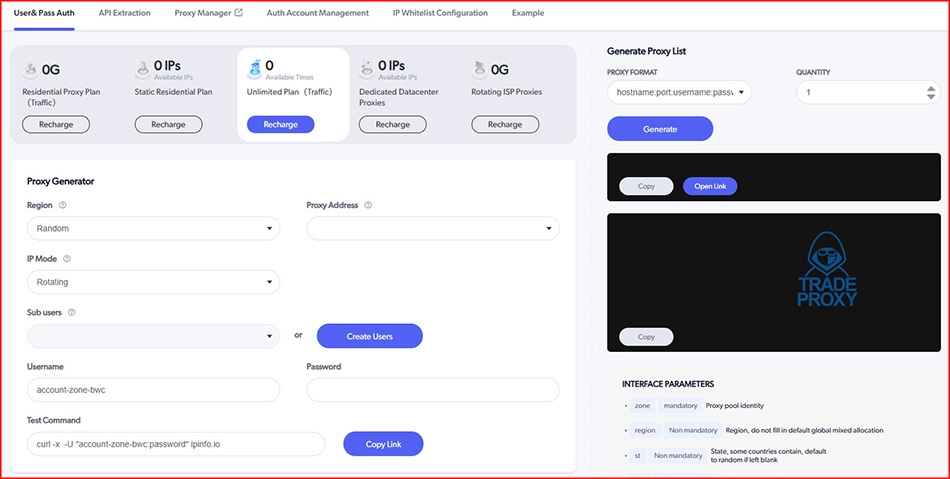This screenshot has height=479, width=950.
Task: Decrease quantity with the down arrow
Action: tap(931, 96)
